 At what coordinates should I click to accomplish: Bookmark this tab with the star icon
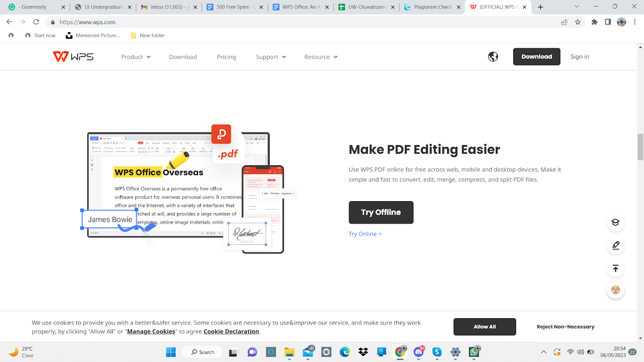click(578, 22)
